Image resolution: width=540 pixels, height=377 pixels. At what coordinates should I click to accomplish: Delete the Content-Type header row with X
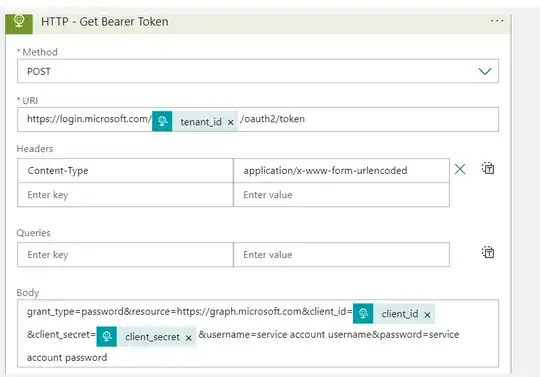click(x=460, y=169)
